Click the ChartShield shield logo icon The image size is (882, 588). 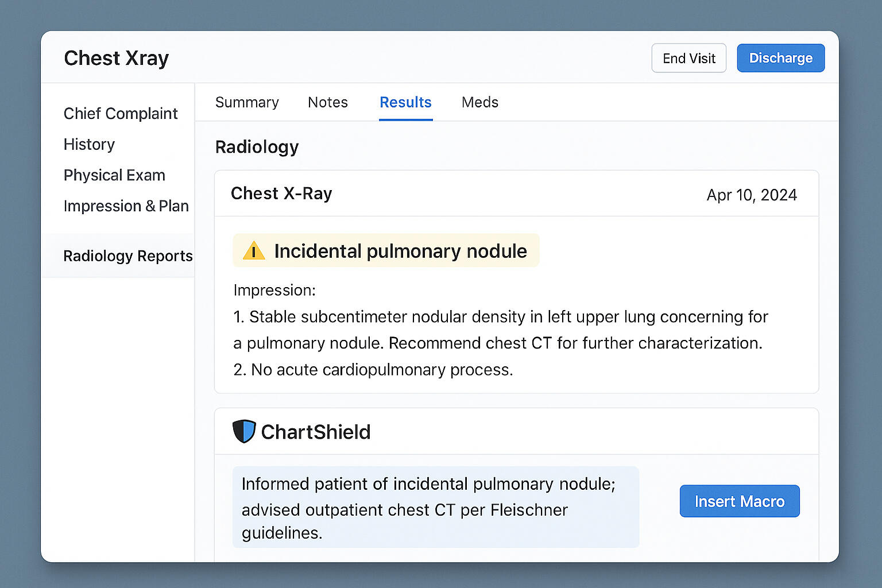point(244,431)
